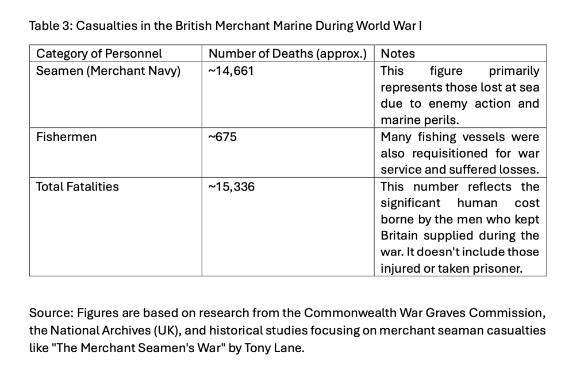Click the 'Category of Personnel' header cell
The image size is (588, 381).
[x=99, y=54]
